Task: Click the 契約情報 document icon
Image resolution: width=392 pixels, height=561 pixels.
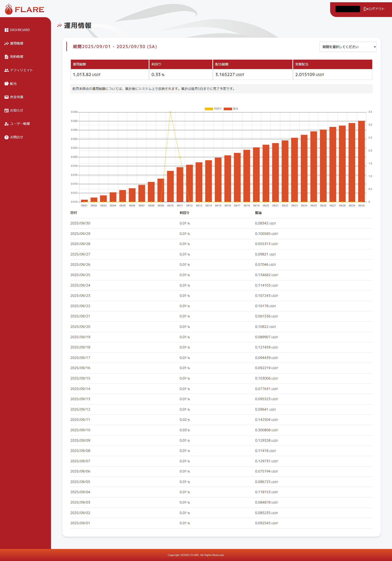Action: click(x=6, y=57)
